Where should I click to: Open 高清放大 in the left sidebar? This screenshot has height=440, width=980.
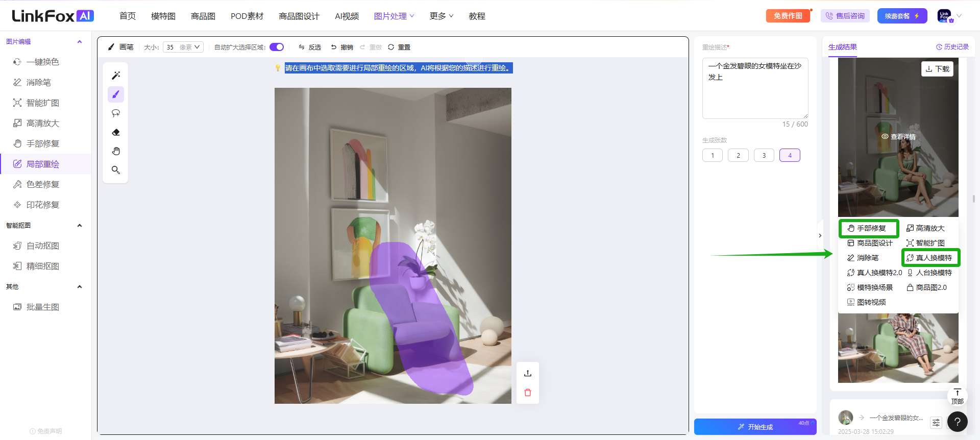click(43, 123)
